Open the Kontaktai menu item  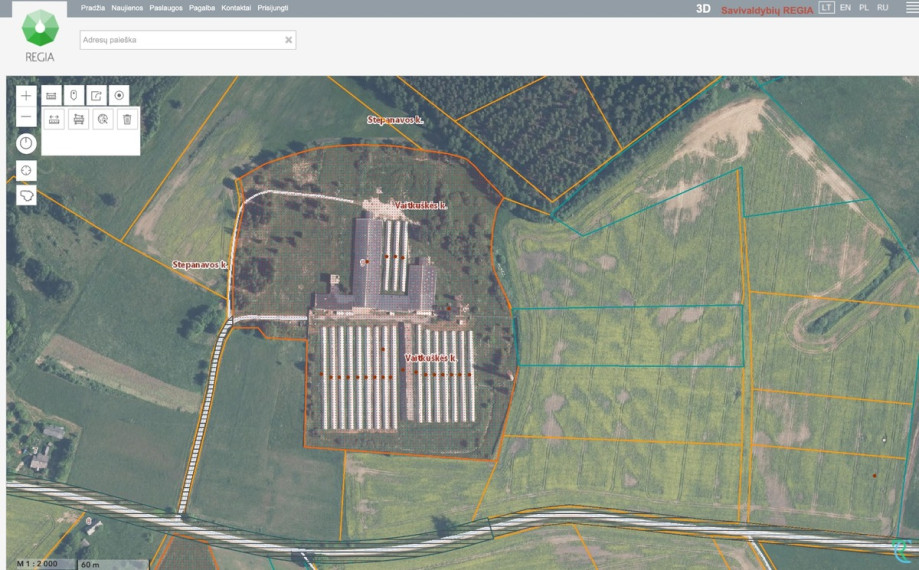pos(236,8)
